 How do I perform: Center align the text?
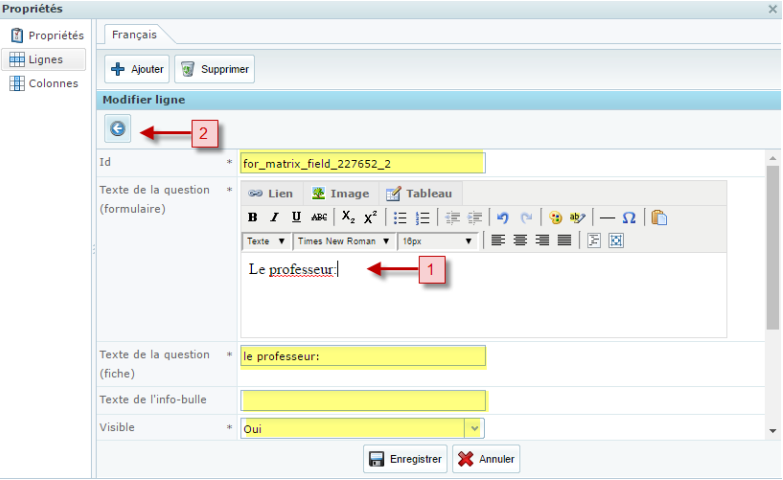520,241
